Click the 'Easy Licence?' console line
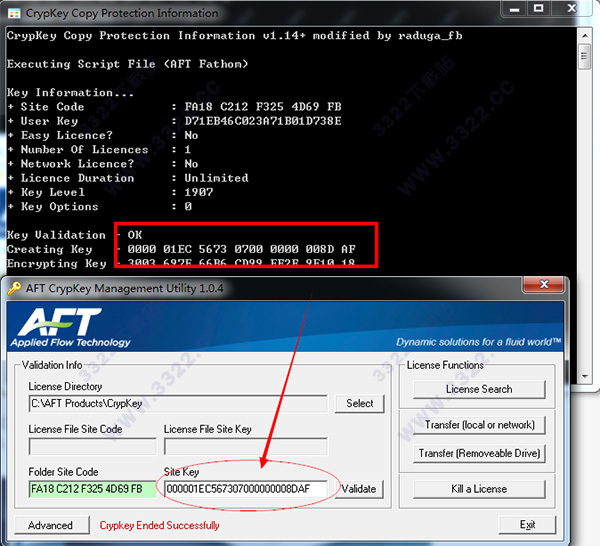600x546 pixels. tap(103, 135)
